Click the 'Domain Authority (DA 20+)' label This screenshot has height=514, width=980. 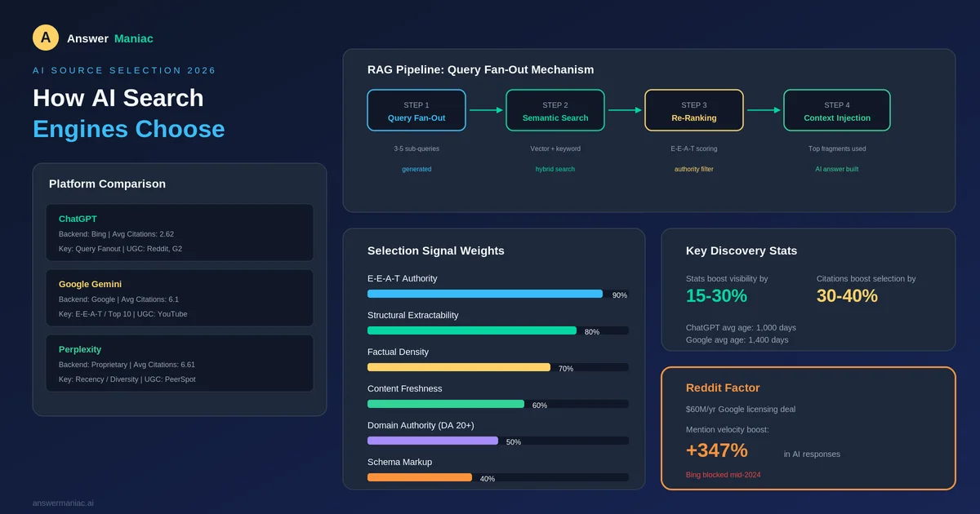(x=421, y=425)
